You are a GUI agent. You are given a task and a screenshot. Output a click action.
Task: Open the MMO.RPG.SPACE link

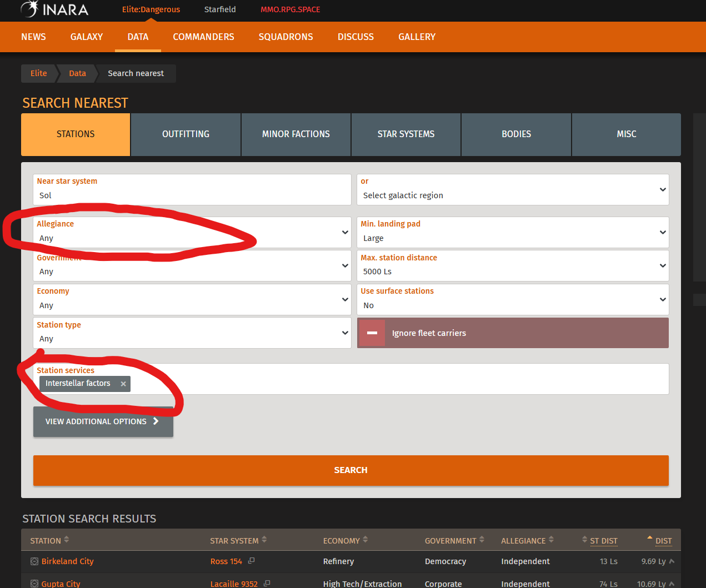pyautogui.click(x=291, y=9)
